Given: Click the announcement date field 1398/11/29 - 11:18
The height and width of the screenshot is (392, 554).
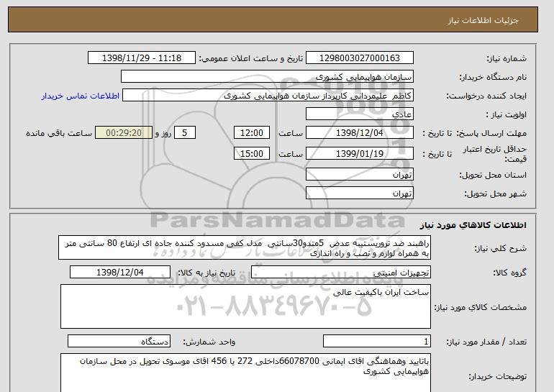Looking at the screenshot, I should pos(141,58).
